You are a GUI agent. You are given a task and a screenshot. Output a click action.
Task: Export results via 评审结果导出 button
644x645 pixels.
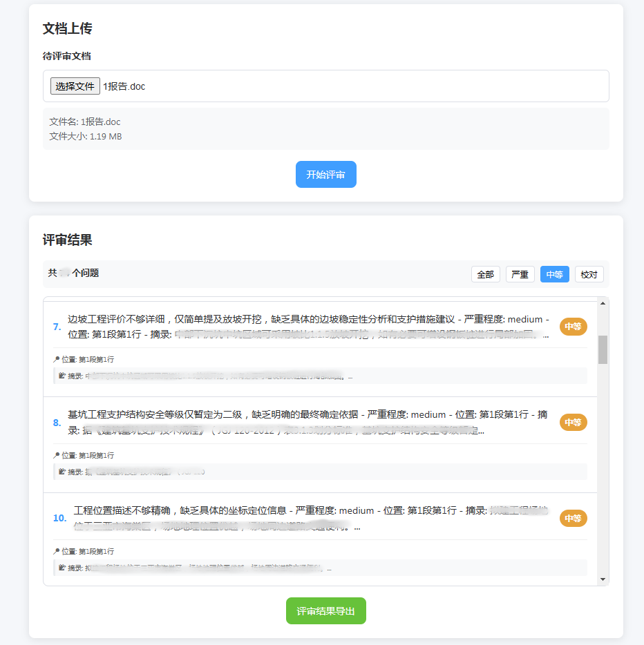pos(325,610)
